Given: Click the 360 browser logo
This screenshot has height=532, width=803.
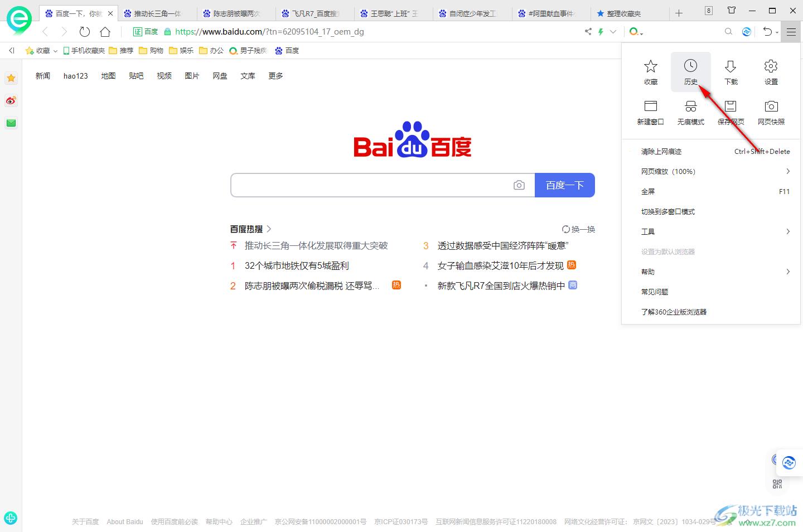Looking at the screenshot, I should (x=19, y=20).
